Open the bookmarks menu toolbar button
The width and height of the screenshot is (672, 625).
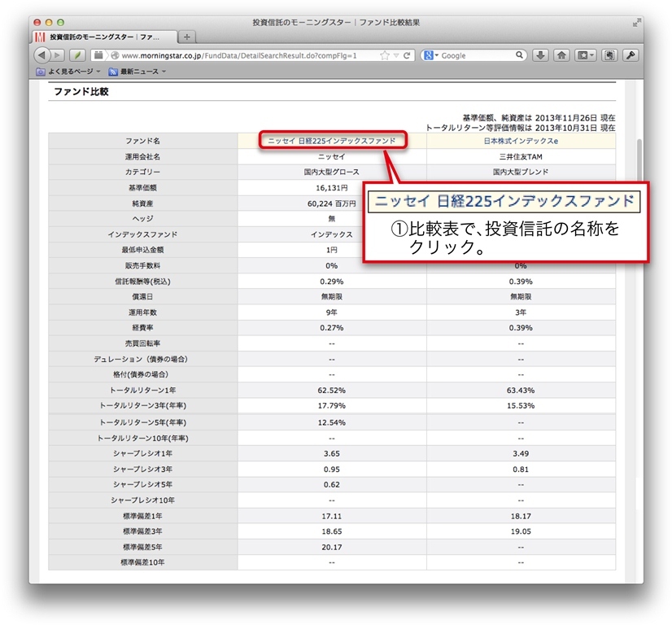click(585, 55)
